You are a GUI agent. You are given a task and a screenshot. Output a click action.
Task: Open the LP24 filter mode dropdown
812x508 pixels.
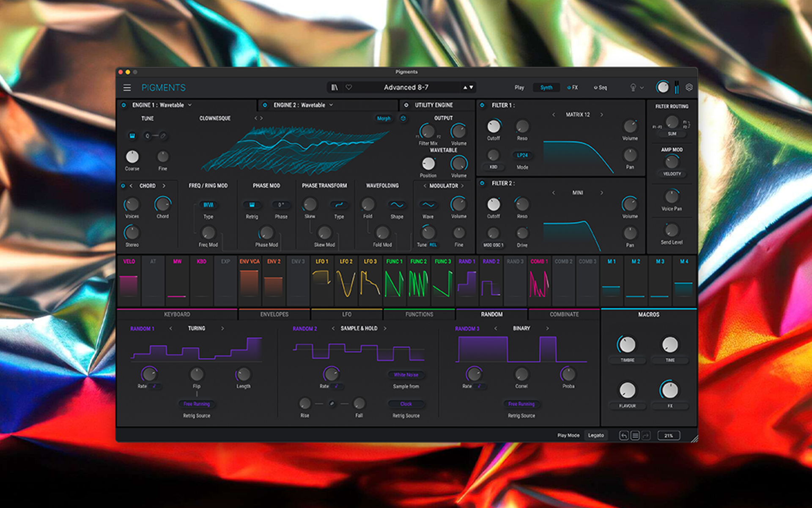pos(522,155)
